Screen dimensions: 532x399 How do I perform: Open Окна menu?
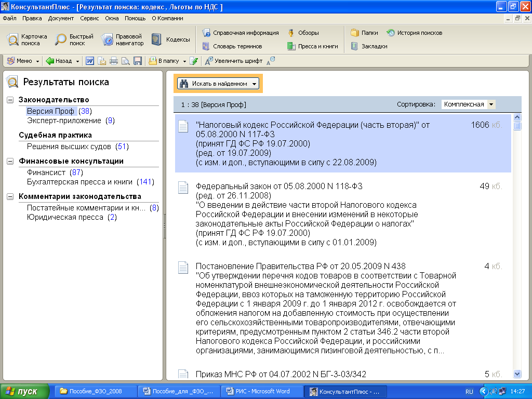click(x=112, y=18)
